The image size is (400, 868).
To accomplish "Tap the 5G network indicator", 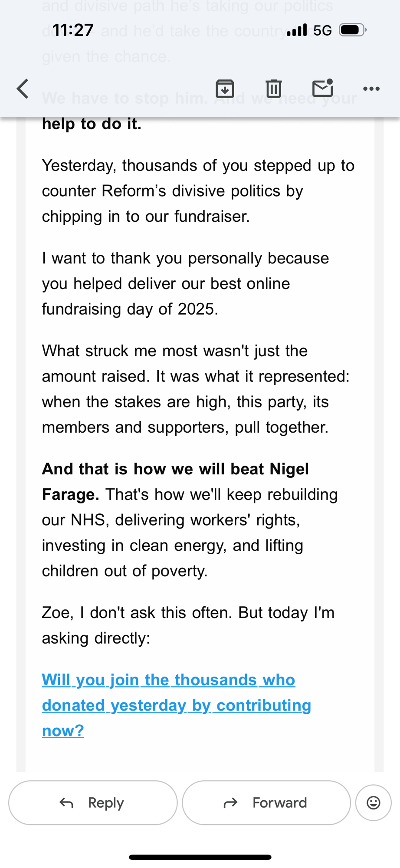I will click(322, 30).
